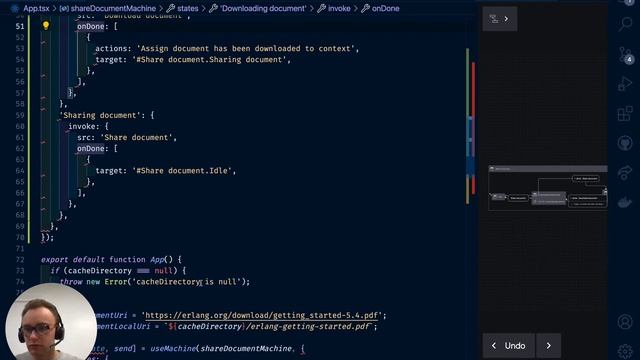Click the Undo button in visualizer
This screenshot has width=640, height=360.
(x=509, y=346)
